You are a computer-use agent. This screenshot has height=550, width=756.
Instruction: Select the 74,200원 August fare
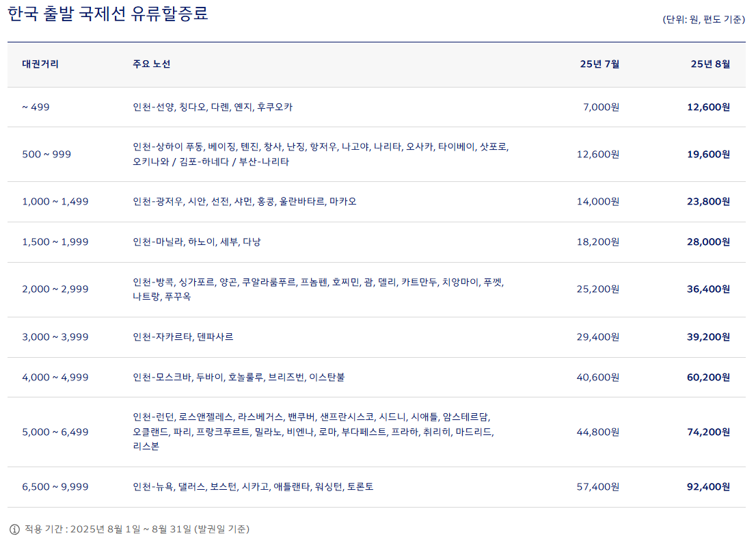tap(708, 432)
